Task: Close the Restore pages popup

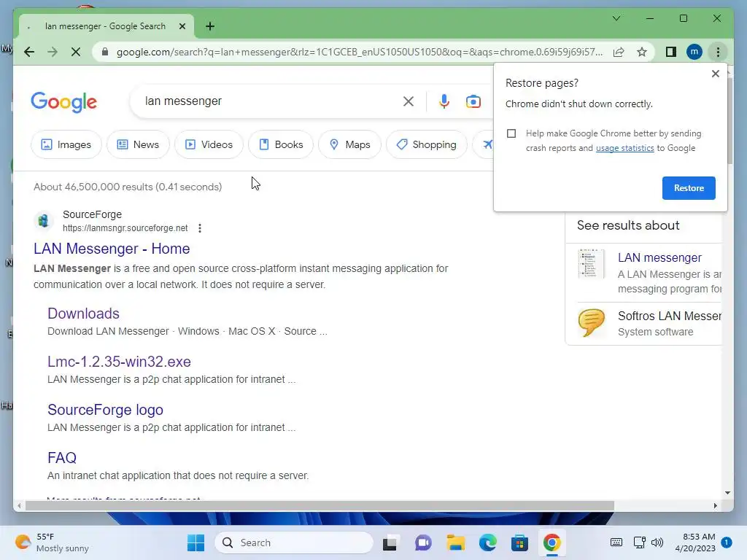Action: point(715,74)
